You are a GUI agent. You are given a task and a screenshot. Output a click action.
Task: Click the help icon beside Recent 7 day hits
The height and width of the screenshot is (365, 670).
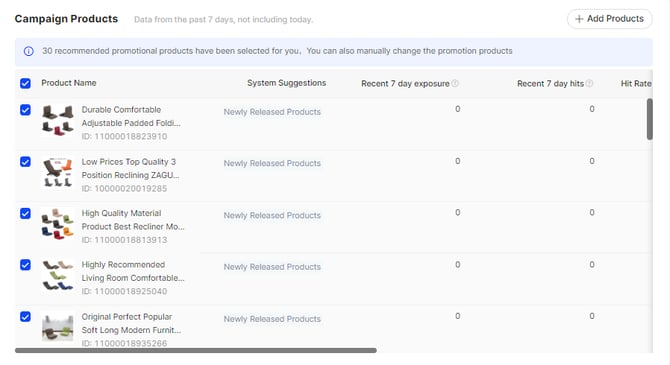point(589,83)
